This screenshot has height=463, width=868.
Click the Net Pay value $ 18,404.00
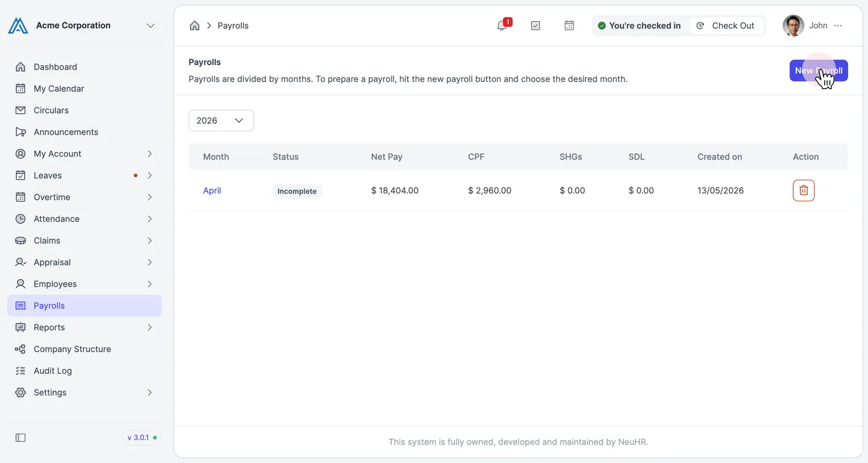click(395, 191)
